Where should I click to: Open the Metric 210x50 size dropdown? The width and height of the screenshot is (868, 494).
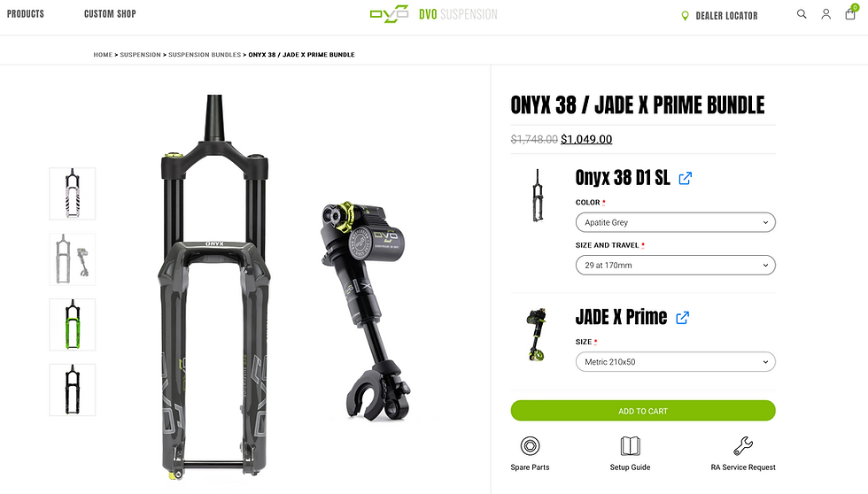pos(675,362)
